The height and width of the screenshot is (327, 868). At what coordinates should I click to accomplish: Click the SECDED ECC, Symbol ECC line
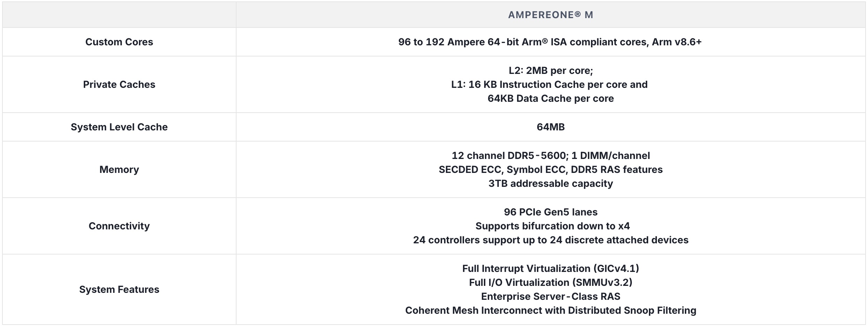coord(551,169)
